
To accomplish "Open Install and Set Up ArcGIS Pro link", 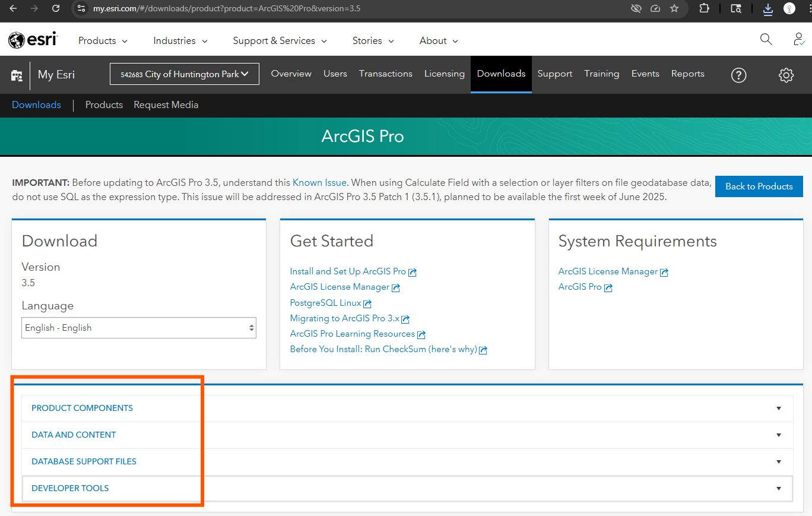I will (348, 271).
